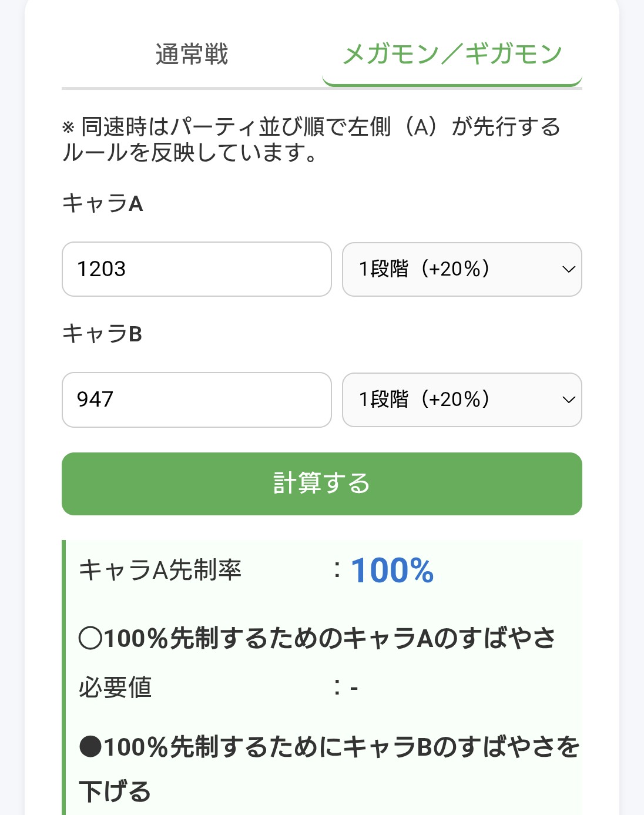
Task: Click the blue 100% result value
Action: click(x=392, y=571)
